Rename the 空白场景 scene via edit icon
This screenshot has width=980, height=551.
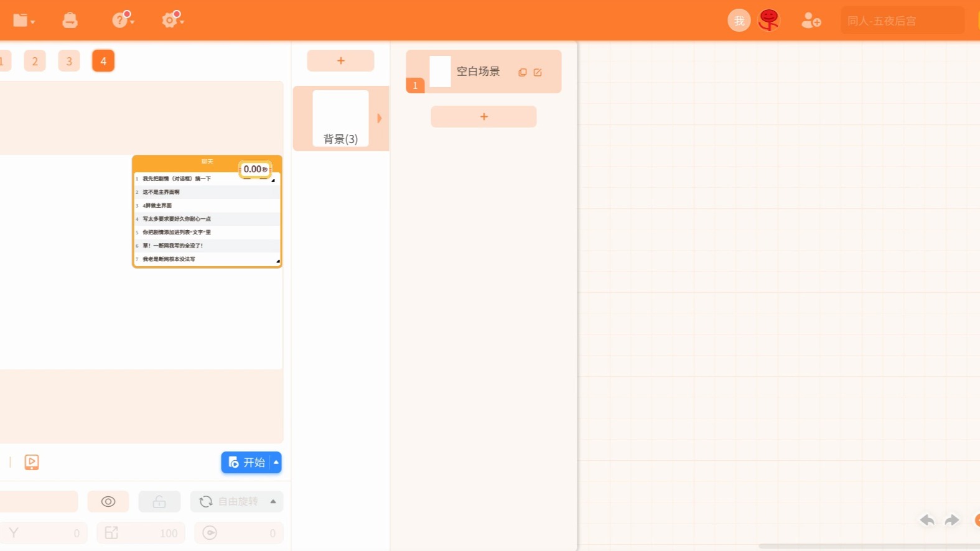538,72
